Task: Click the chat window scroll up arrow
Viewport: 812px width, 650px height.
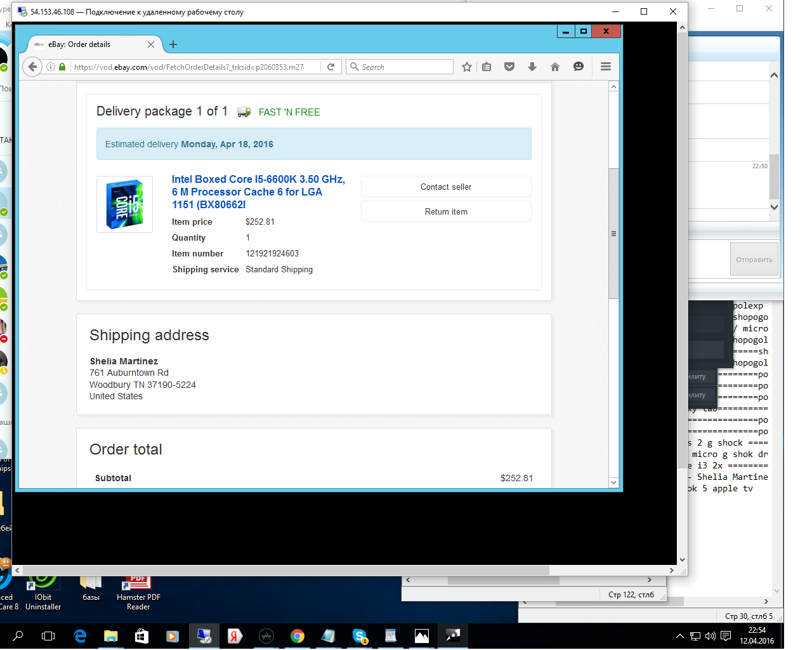Action: pyautogui.click(x=774, y=76)
